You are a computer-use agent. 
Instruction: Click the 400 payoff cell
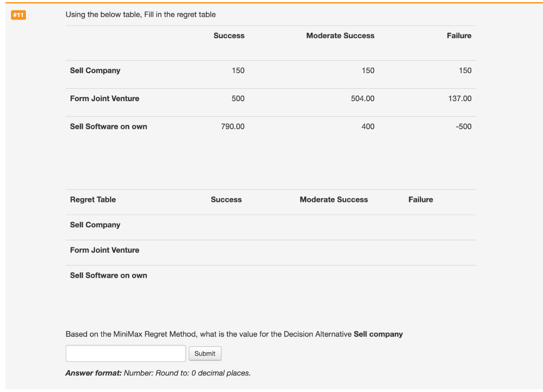tap(368, 127)
